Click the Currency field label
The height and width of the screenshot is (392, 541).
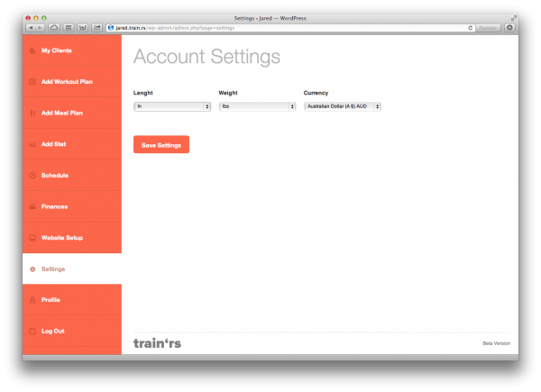pos(316,93)
